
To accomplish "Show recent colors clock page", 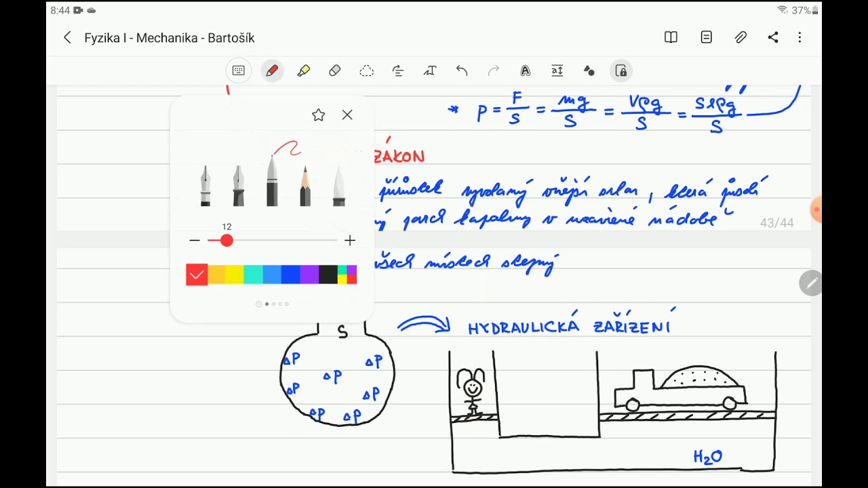I will (x=258, y=304).
